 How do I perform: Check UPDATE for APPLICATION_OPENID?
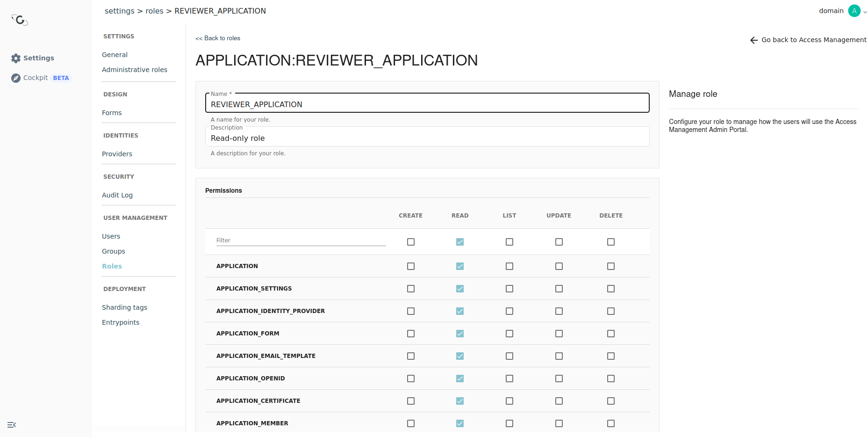[x=559, y=379]
